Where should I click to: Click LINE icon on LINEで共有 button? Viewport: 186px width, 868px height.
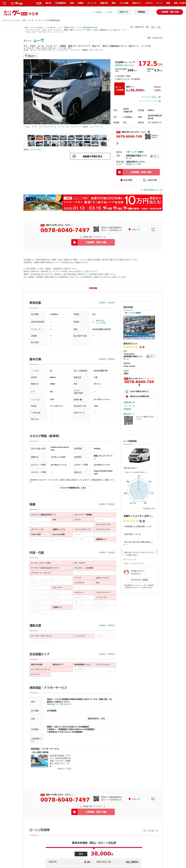click(x=144, y=180)
